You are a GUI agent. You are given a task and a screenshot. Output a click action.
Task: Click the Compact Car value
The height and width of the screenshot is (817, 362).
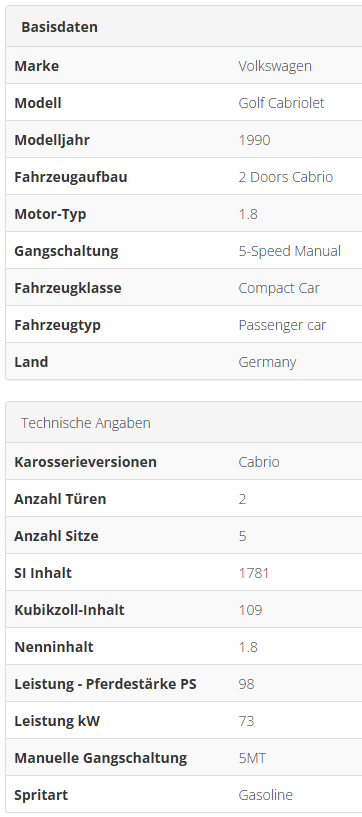coord(279,288)
